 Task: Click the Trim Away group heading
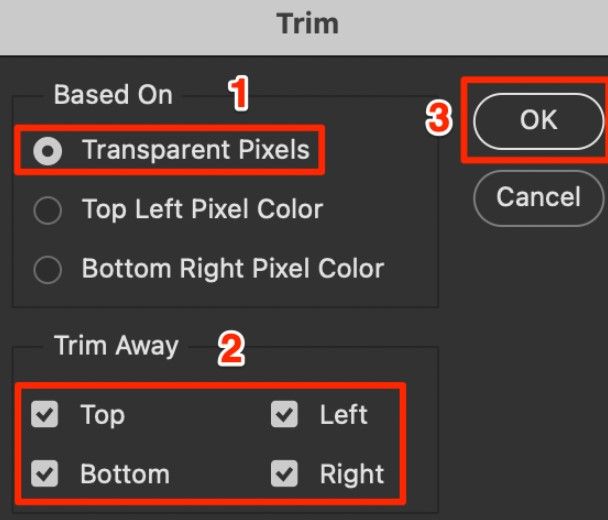pos(116,346)
